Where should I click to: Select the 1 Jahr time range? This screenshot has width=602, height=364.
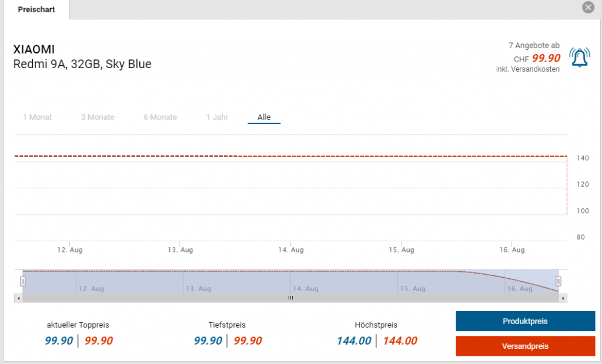coord(217,117)
